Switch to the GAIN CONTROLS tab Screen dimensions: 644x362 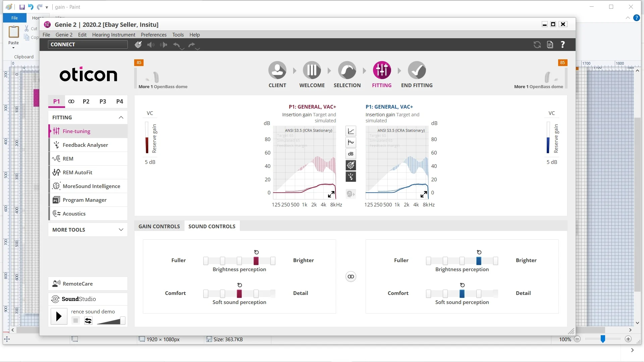[x=159, y=226]
